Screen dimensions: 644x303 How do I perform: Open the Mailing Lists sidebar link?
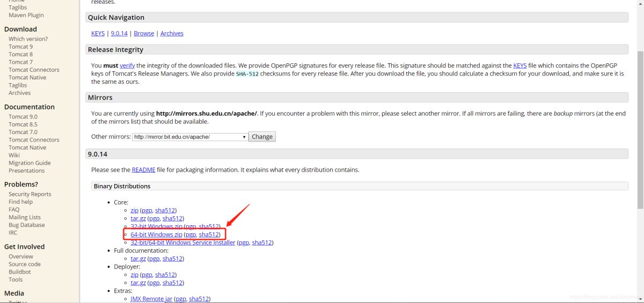click(x=24, y=217)
